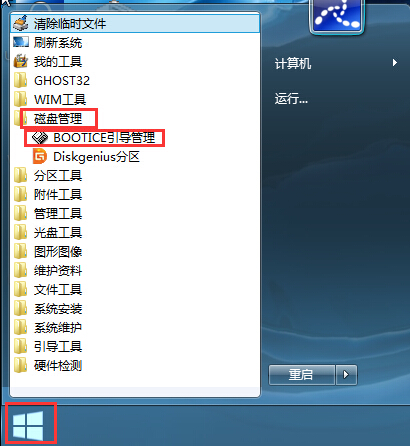
Task: Open the 引导工具 folder
Action: [58, 347]
